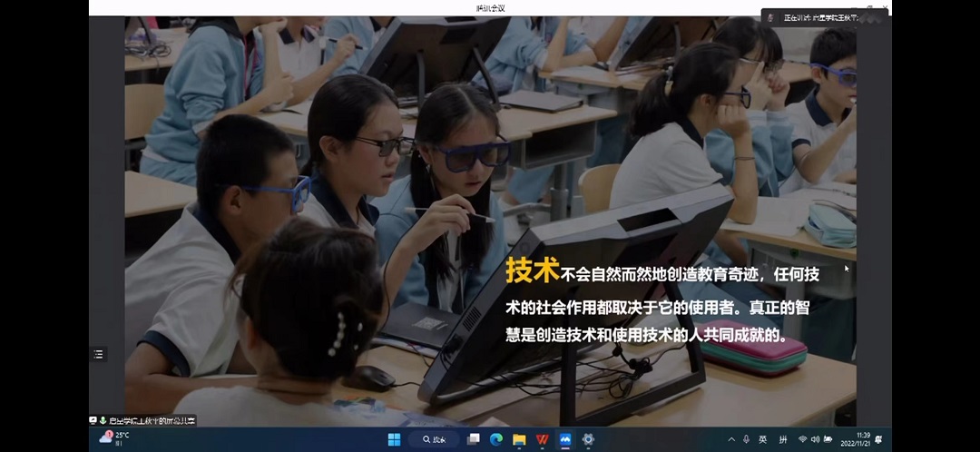The width and height of the screenshot is (980, 452).
Task: Open the Windows Start menu
Action: coord(394,439)
